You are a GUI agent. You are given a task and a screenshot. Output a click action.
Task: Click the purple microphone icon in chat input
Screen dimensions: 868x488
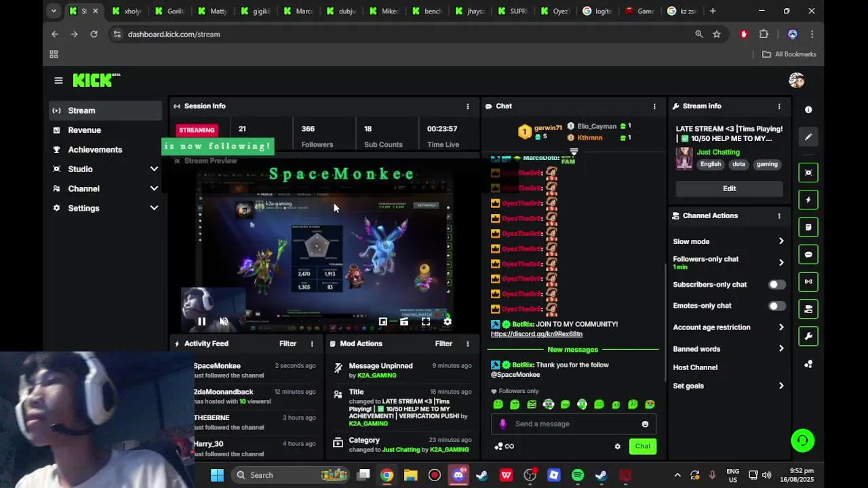(502, 424)
